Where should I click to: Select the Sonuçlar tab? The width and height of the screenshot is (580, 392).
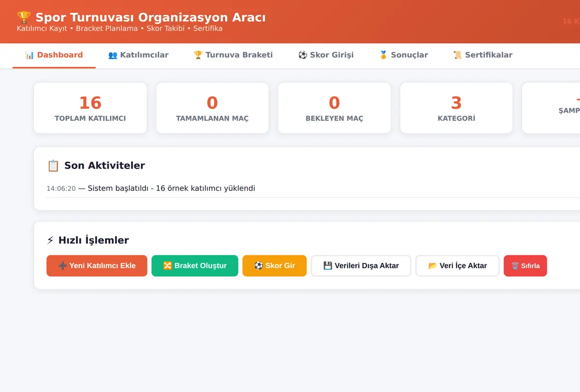click(404, 55)
